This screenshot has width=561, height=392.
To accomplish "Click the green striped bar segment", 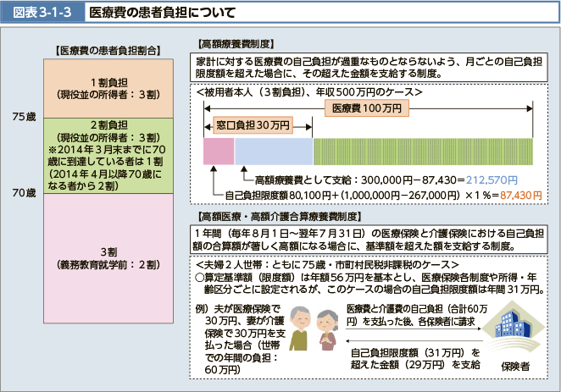I will pos(423,151).
